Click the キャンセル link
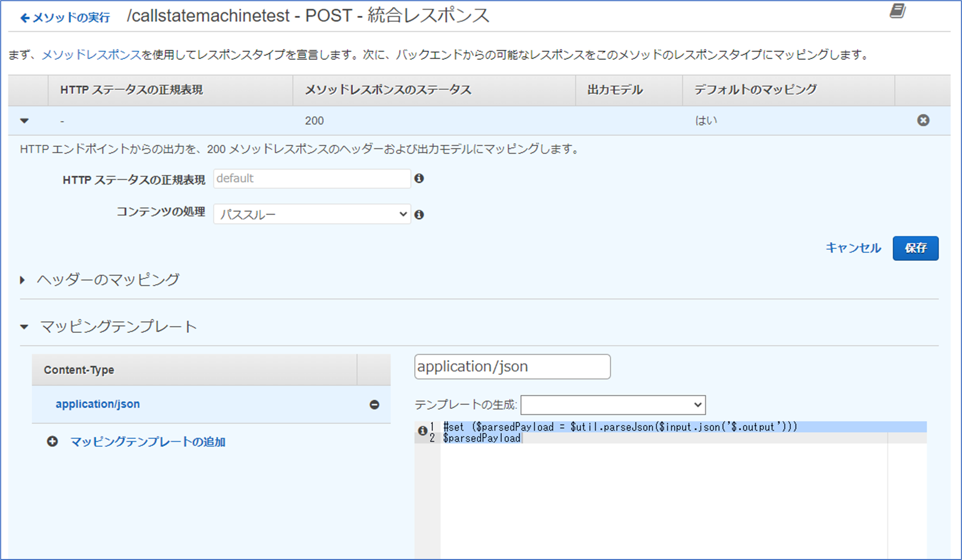 pyautogui.click(x=853, y=248)
